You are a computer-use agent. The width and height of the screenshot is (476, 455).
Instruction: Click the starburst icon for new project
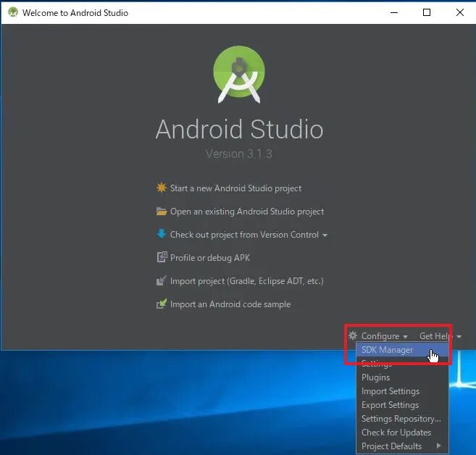pyautogui.click(x=162, y=188)
